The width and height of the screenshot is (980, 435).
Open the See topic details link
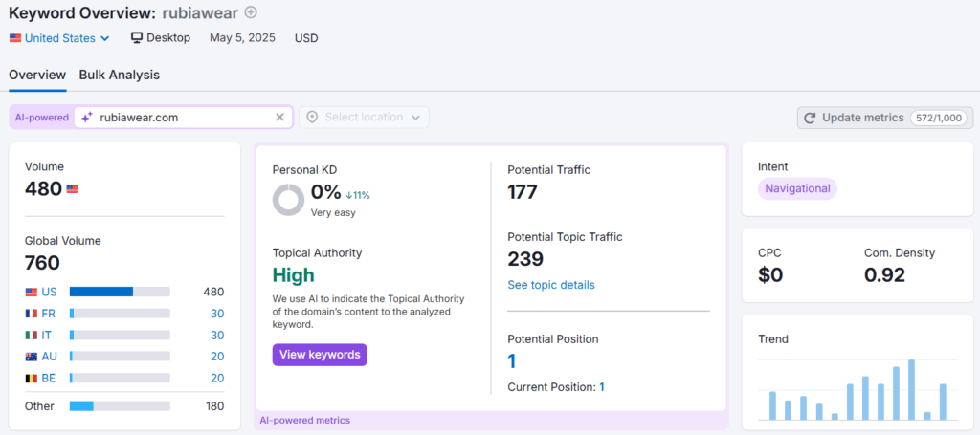click(x=551, y=285)
